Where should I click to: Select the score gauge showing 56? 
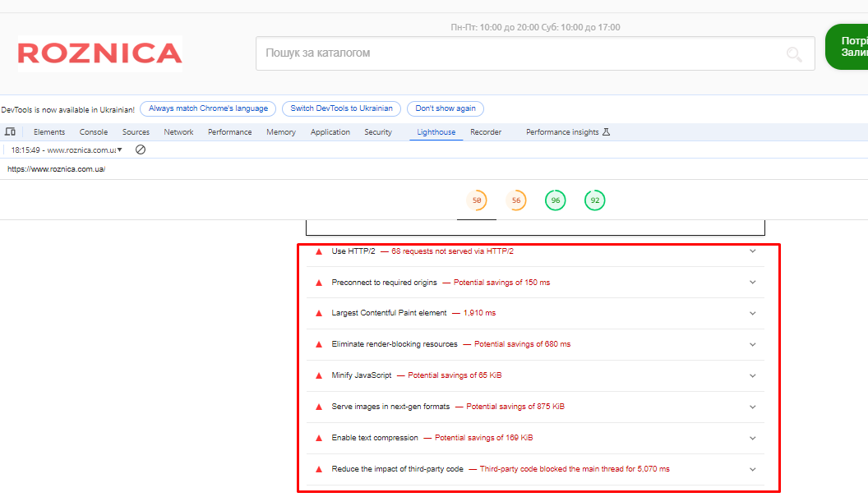click(x=516, y=200)
